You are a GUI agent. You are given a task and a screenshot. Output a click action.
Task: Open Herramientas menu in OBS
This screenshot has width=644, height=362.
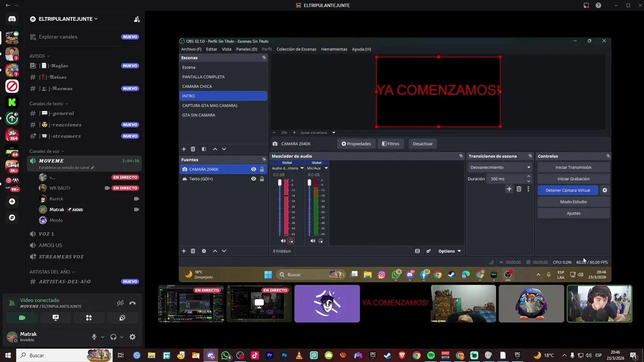pyautogui.click(x=334, y=49)
